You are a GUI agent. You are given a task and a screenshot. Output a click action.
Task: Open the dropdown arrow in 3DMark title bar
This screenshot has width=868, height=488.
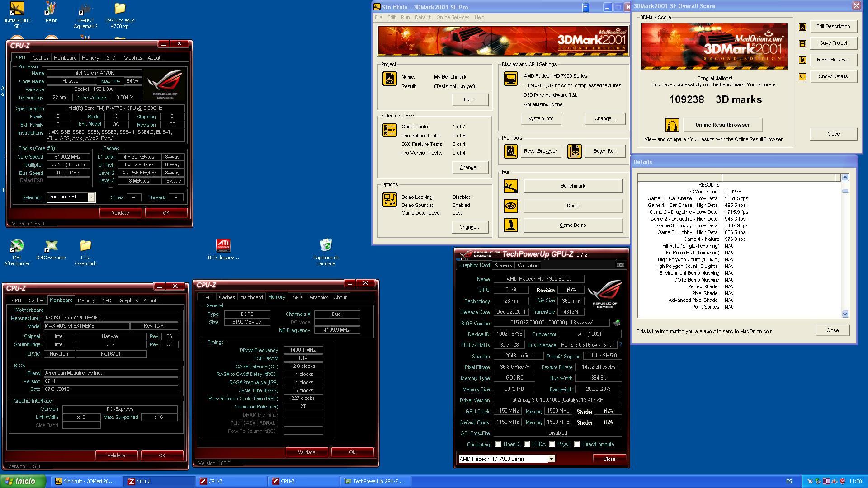(585, 7)
